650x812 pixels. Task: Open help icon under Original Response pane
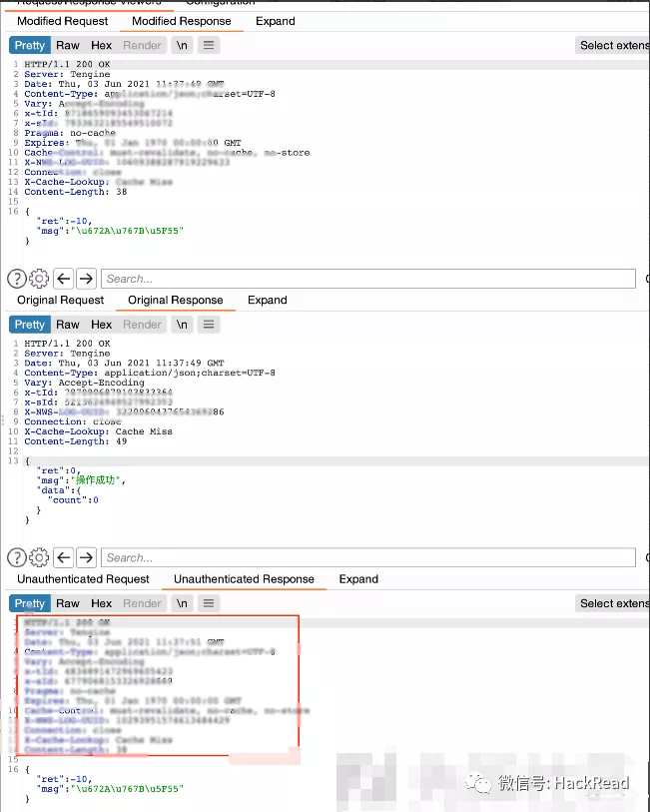pos(17,557)
